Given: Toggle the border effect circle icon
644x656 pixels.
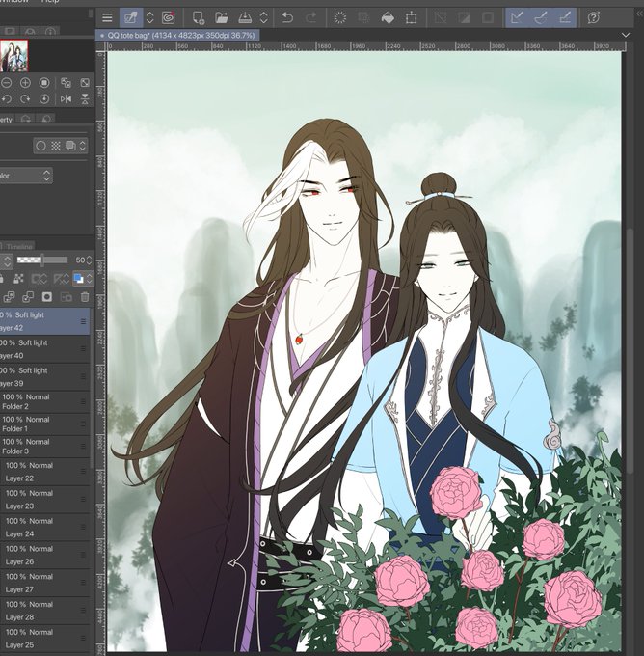Looking at the screenshot, I should pos(40,146).
